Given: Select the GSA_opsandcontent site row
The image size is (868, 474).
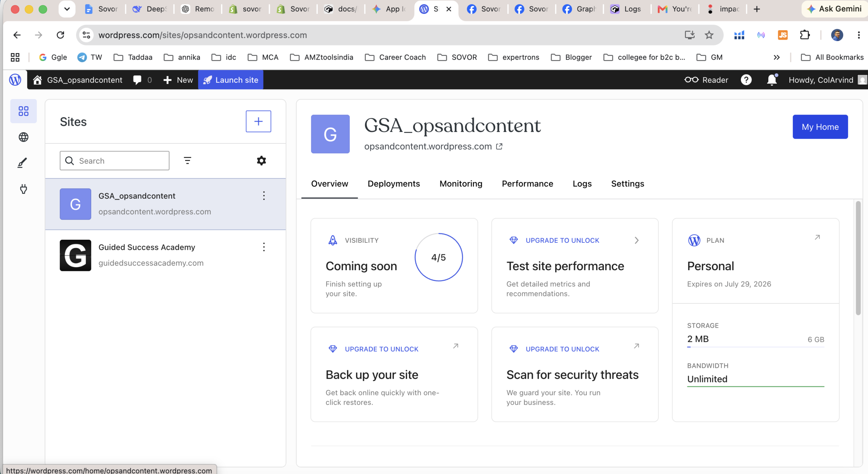Looking at the screenshot, I should [x=165, y=204].
